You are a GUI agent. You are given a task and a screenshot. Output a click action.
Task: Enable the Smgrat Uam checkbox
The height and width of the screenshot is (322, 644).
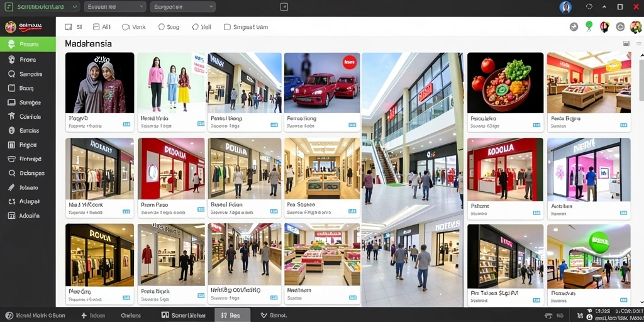227,27
